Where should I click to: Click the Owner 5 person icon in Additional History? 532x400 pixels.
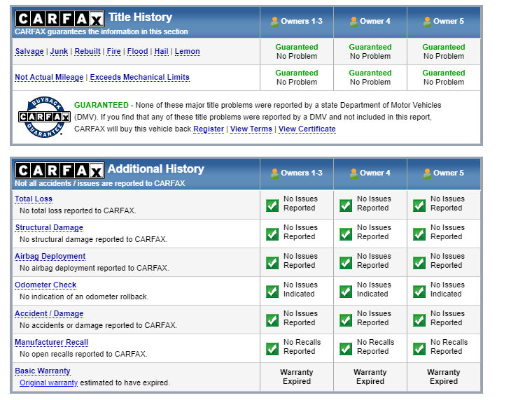tap(427, 173)
